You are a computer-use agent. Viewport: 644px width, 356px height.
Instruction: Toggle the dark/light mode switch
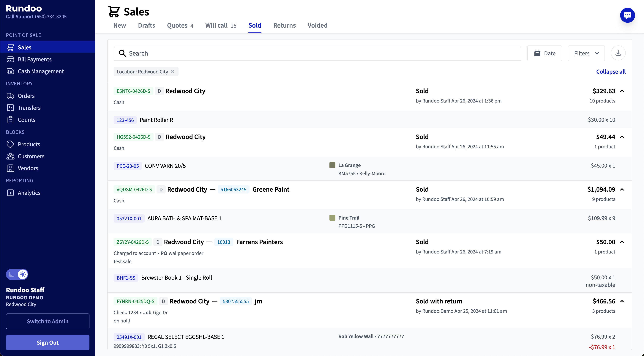tap(17, 275)
